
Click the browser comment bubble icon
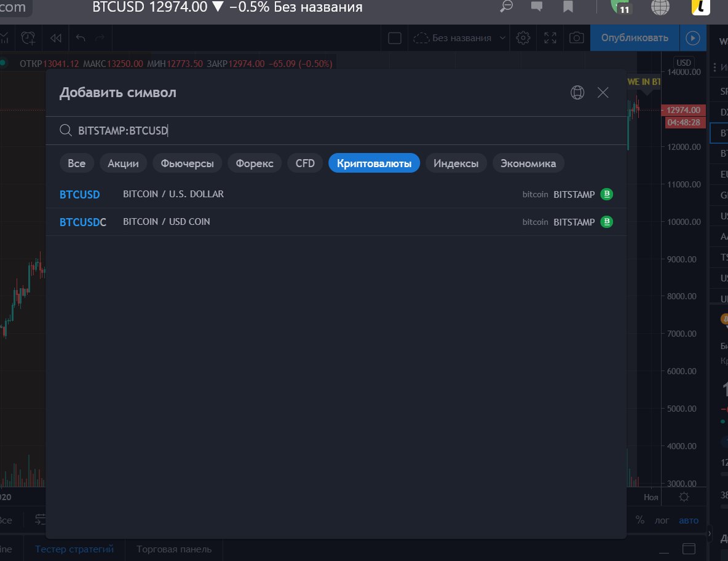point(537,7)
